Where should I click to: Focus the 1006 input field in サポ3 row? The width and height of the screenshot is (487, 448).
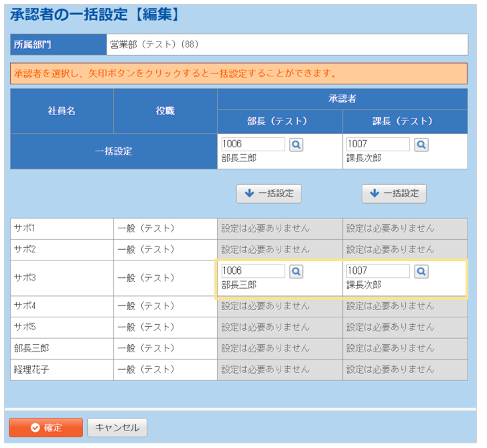tap(253, 271)
